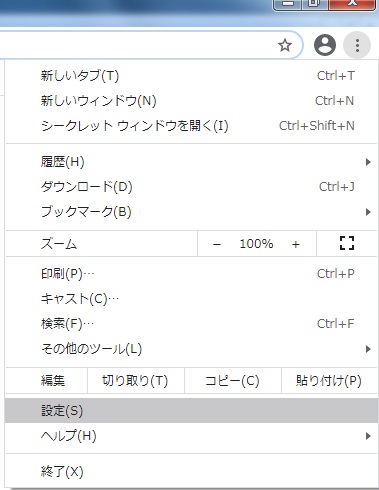Toggle fullscreen mode icon in zoom row
Viewport: 379px width, 490px height.
pos(347,243)
